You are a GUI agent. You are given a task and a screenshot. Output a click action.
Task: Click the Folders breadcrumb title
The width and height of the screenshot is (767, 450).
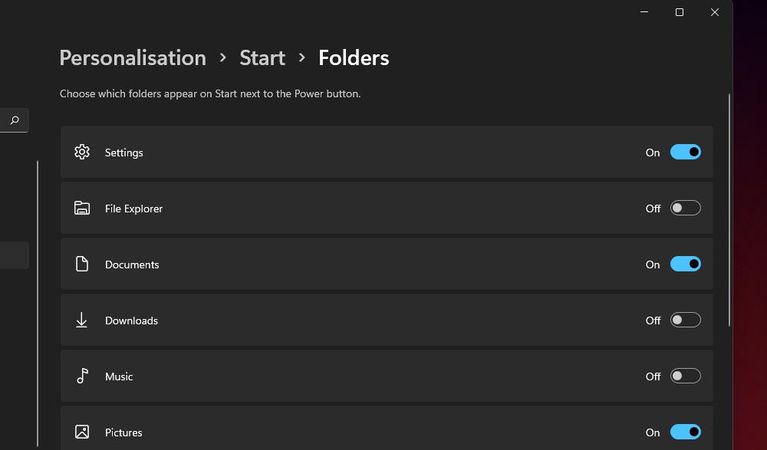pyautogui.click(x=353, y=58)
